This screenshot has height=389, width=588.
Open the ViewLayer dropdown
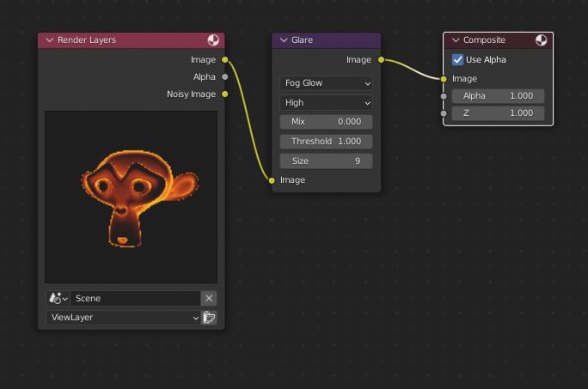click(122, 318)
